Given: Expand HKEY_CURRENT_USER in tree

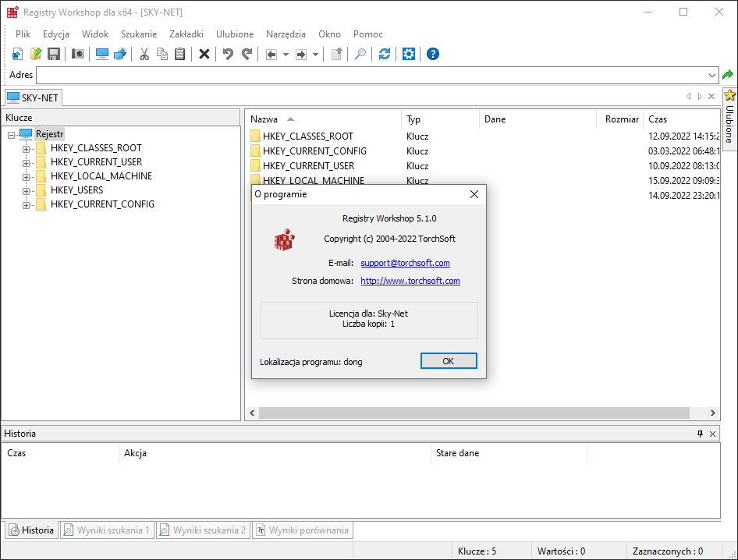Looking at the screenshot, I should (x=26, y=163).
